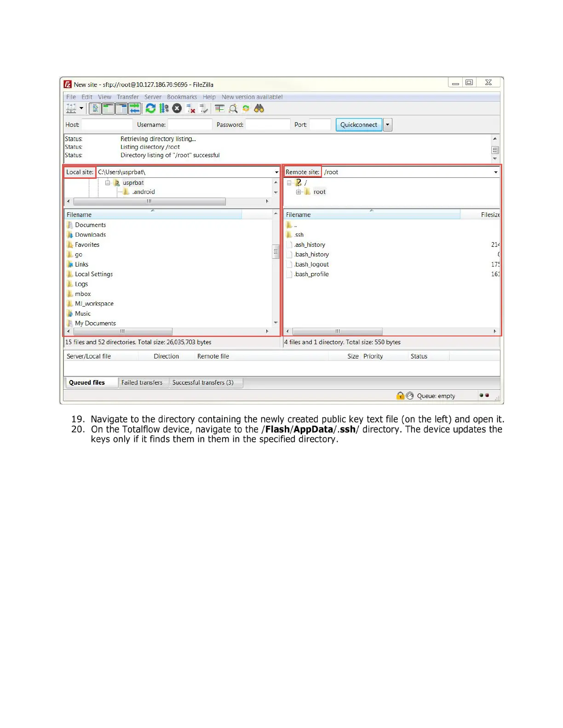Open the filename filters icon

(x=220, y=108)
